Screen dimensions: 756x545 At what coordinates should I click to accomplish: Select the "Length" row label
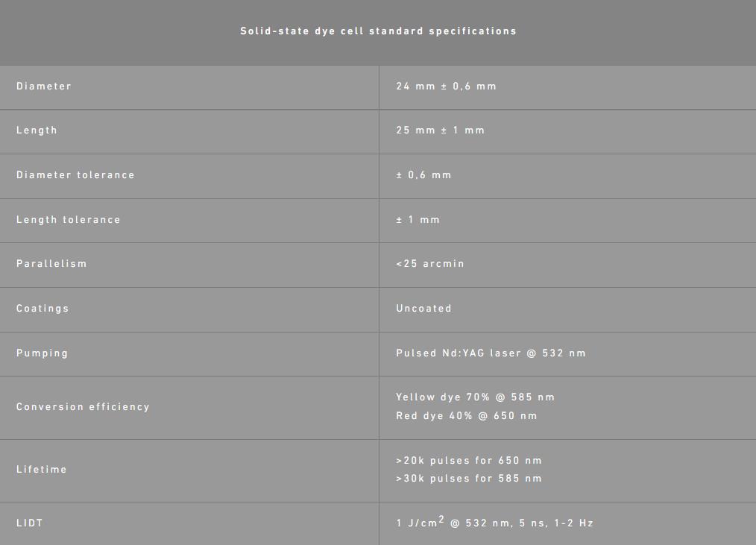tap(37, 130)
